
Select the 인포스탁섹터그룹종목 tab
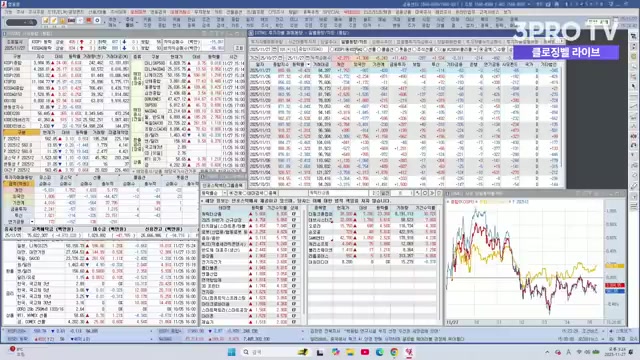(x=222, y=185)
